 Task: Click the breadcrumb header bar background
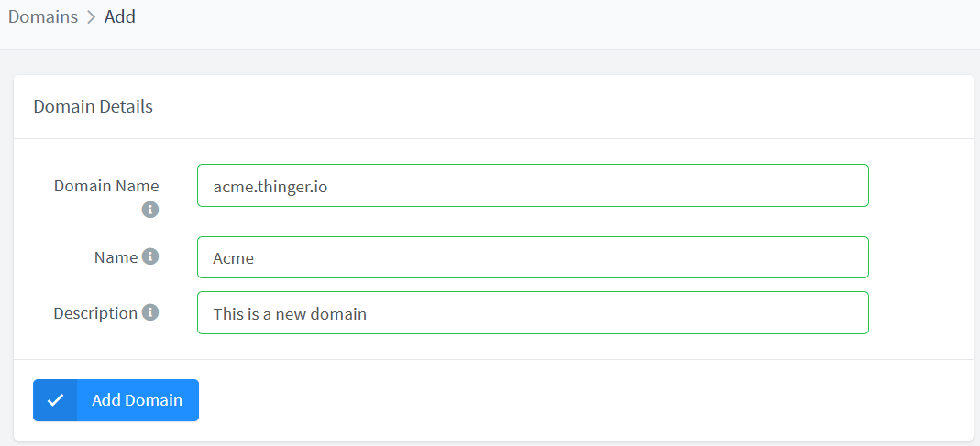(550, 23)
